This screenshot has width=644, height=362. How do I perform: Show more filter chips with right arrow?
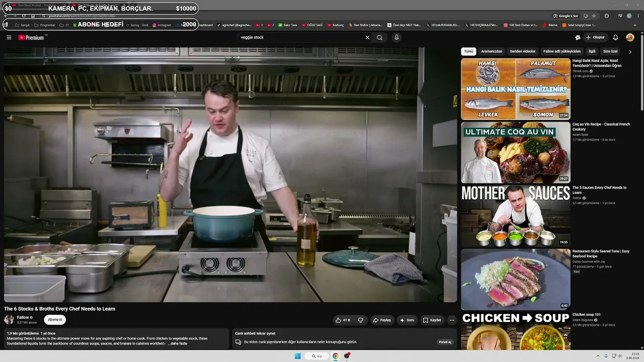(x=630, y=52)
